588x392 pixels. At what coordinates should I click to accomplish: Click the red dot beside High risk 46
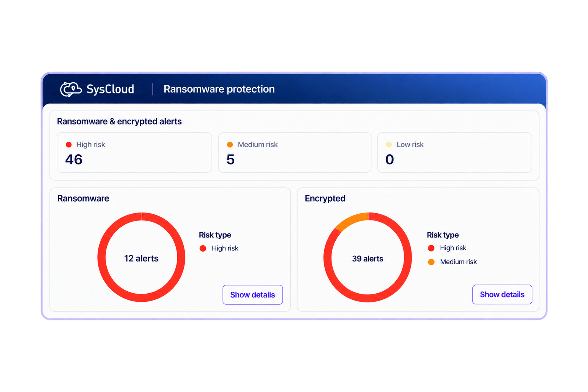69,145
